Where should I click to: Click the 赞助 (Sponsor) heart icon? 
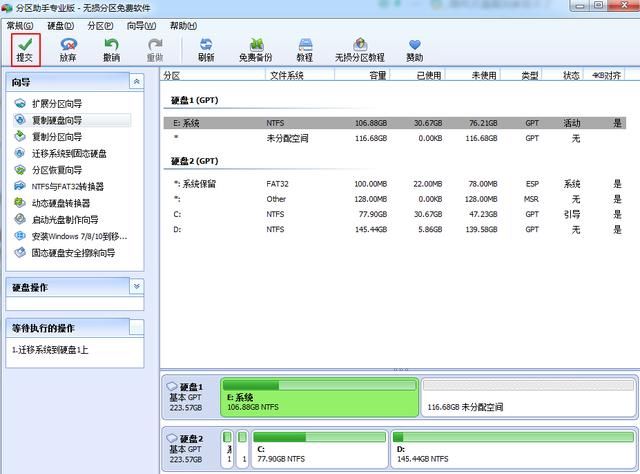coord(415,49)
